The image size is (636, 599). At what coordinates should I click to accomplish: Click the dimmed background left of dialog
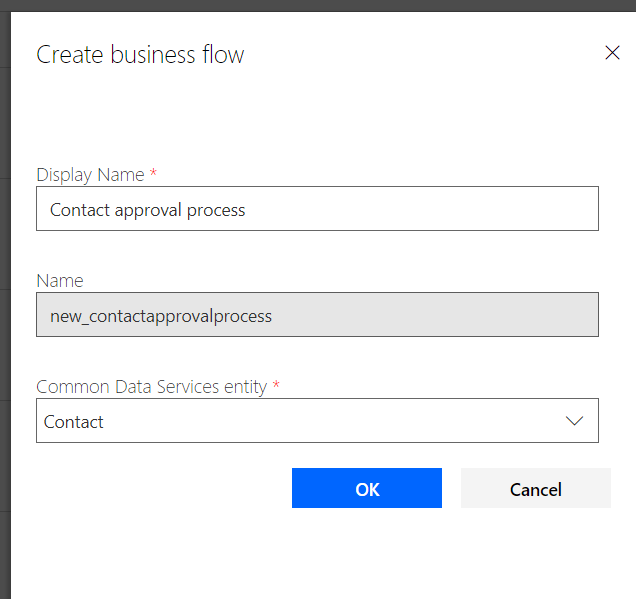[4, 300]
